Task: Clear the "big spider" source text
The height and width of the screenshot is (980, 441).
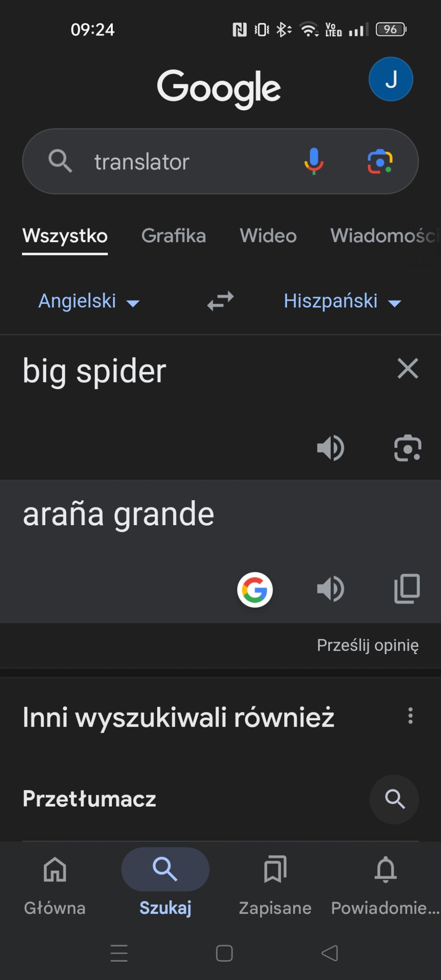Action: 408,369
